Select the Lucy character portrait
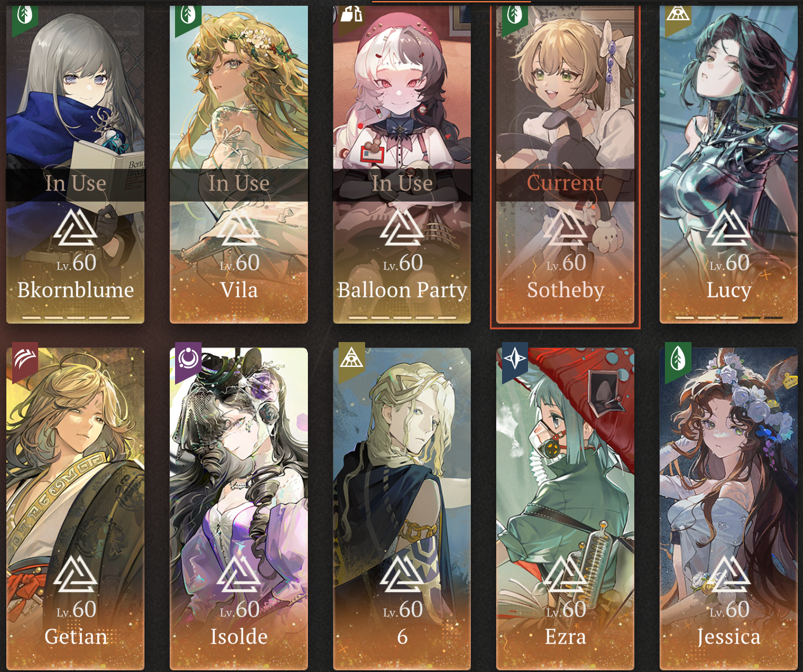 [728, 165]
